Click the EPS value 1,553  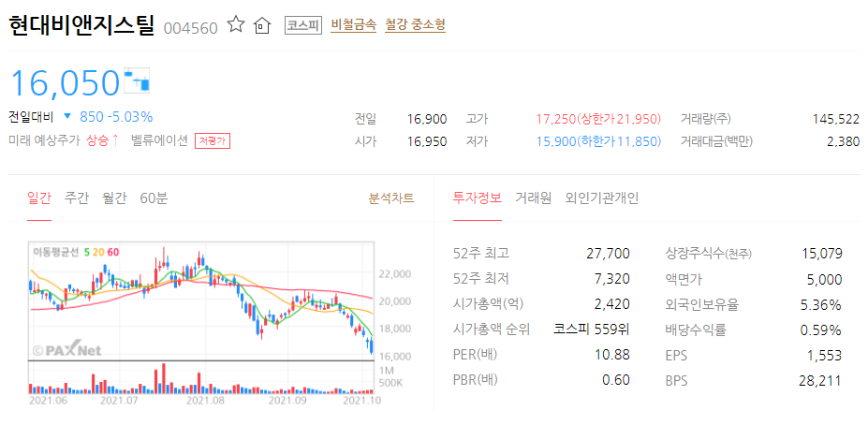pos(826,356)
